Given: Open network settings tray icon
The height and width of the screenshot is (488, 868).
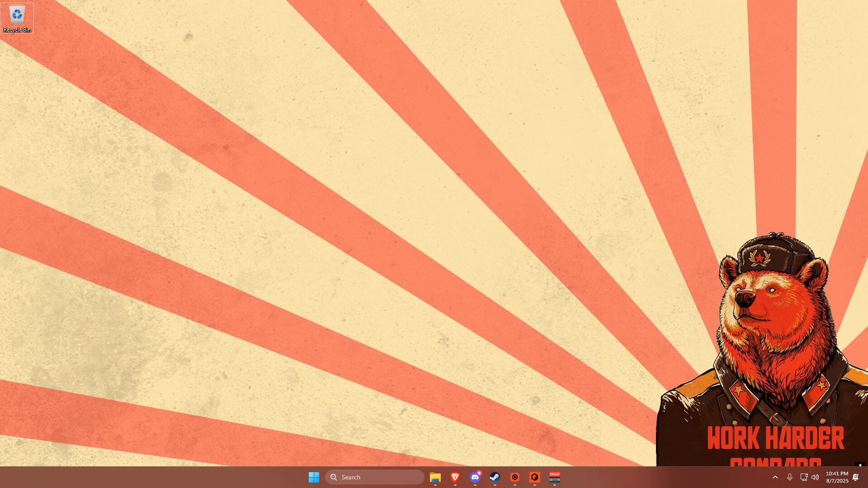Looking at the screenshot, I should [804, 477].
